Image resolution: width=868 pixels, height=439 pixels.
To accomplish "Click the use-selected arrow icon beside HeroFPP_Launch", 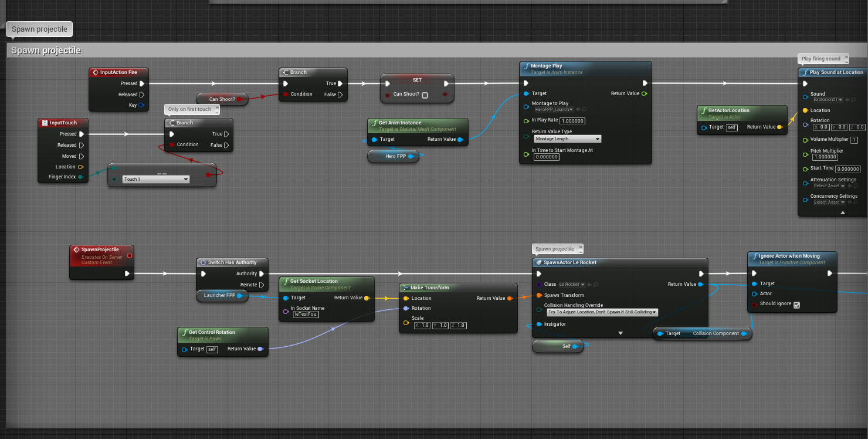I will (578, 110).
